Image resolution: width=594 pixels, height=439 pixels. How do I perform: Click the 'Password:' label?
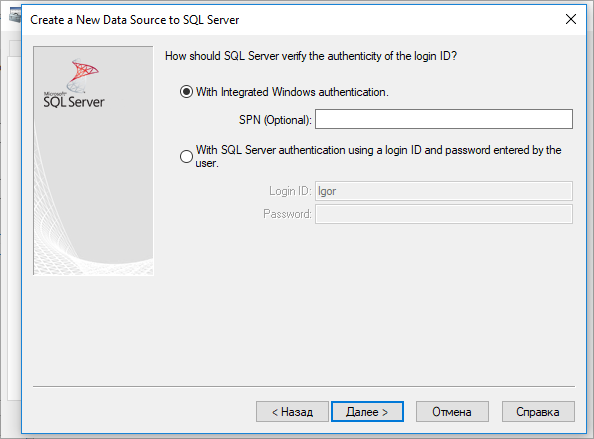(287, 214)
